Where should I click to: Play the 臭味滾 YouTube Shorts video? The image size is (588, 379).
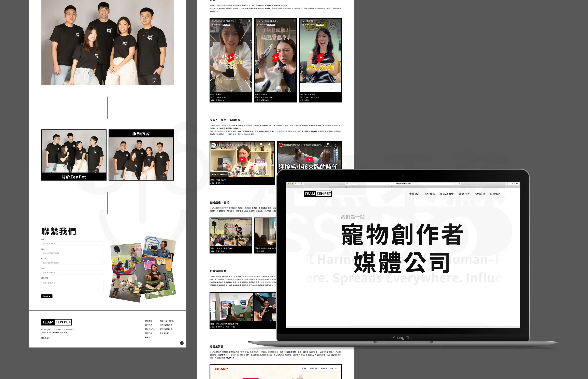(x=231, y=57)
